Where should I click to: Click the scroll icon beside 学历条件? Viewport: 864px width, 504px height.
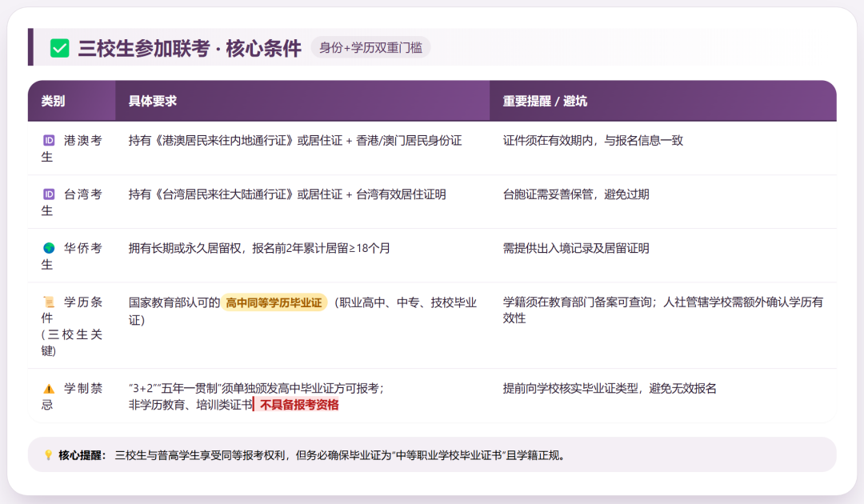tap(49, 302)
